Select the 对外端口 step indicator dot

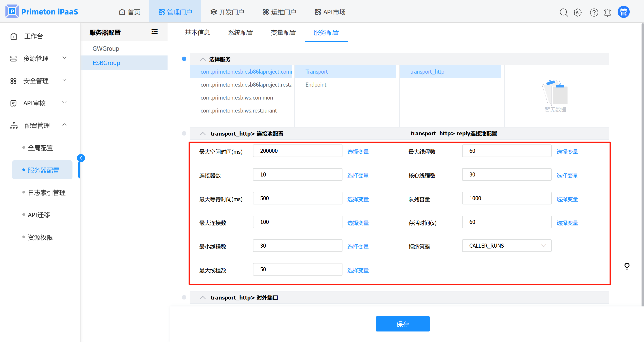[x=184, y=297]
